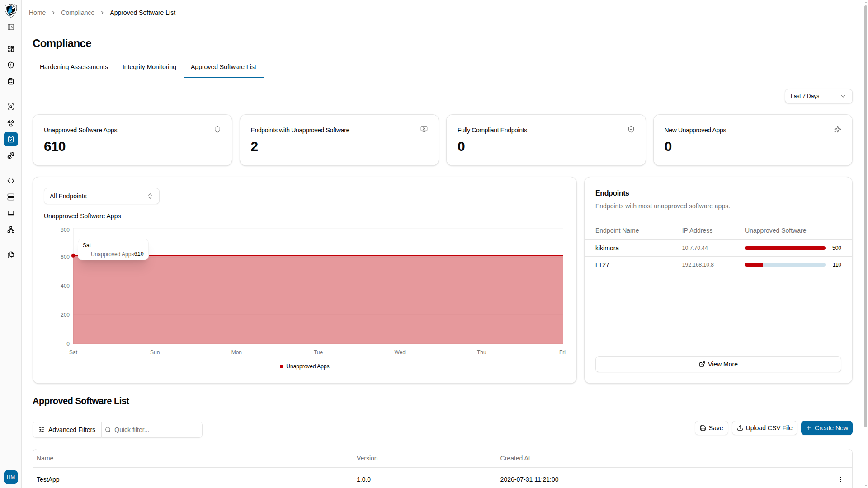The image size is (868, 488).
Task: Go to Home in the breadcrumb
Action: pos(37,13)
